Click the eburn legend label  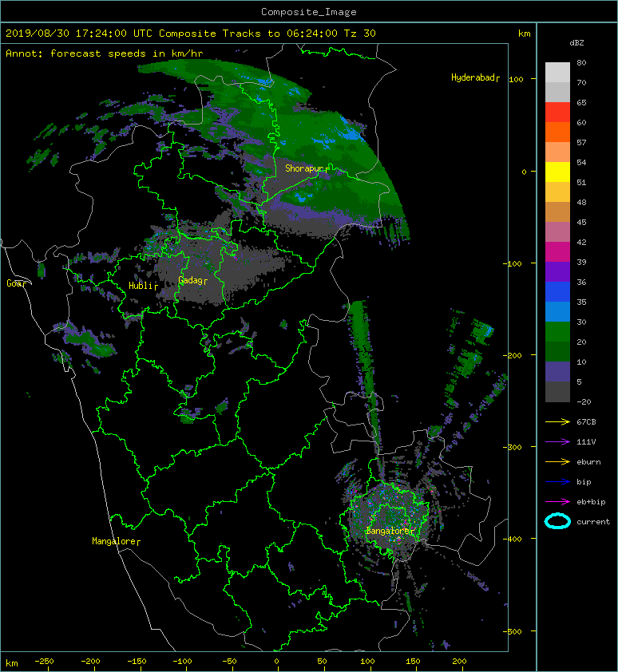pos(588,461)
